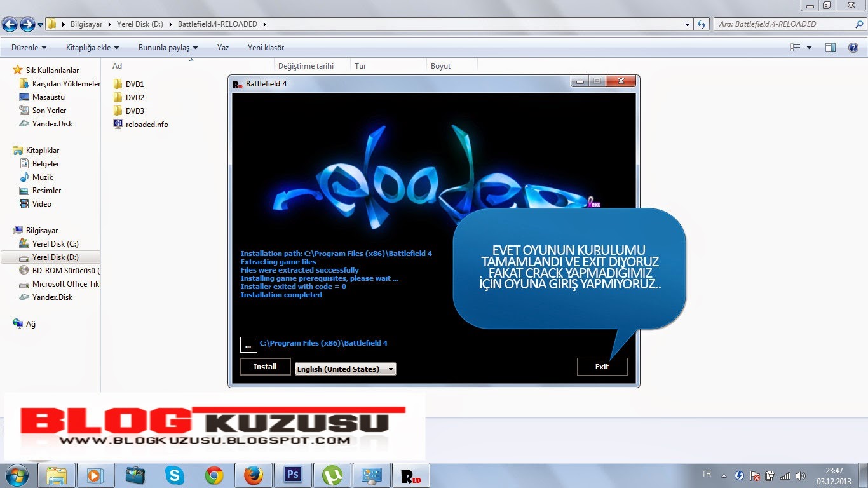Select Ağ network in sidebar
This screenshot has width=868, height=488.
(25, 324)
